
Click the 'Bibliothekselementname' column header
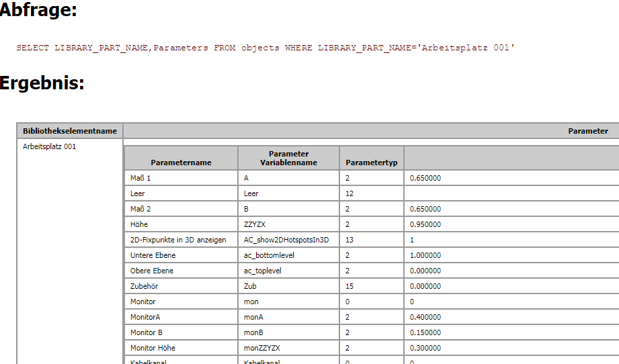tap(70, 131)
